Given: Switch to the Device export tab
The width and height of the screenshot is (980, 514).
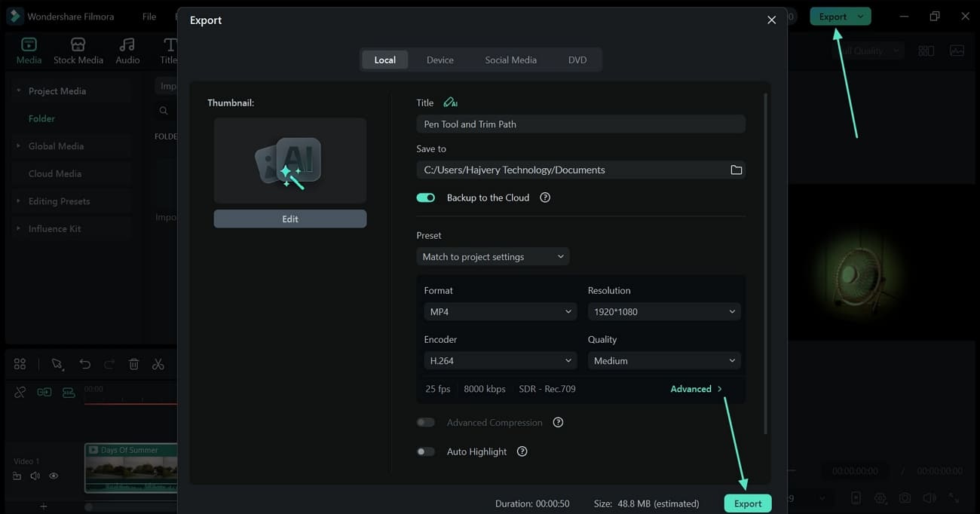Looking at the screenshot, I should (x=439, y=60).
